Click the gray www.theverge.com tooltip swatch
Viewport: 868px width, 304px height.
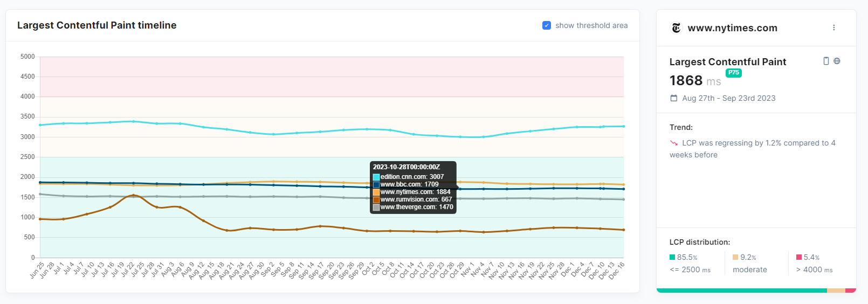tap(376, 207)
